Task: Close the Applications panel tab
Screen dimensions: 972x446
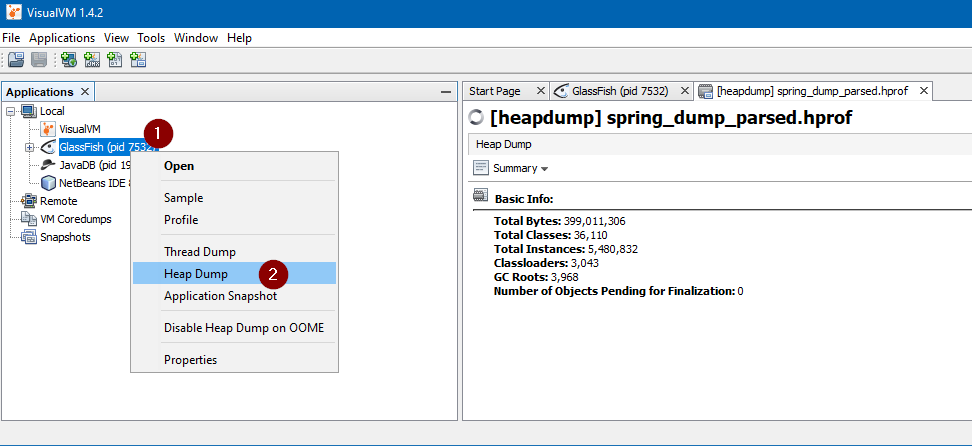Action: (85, 92)
